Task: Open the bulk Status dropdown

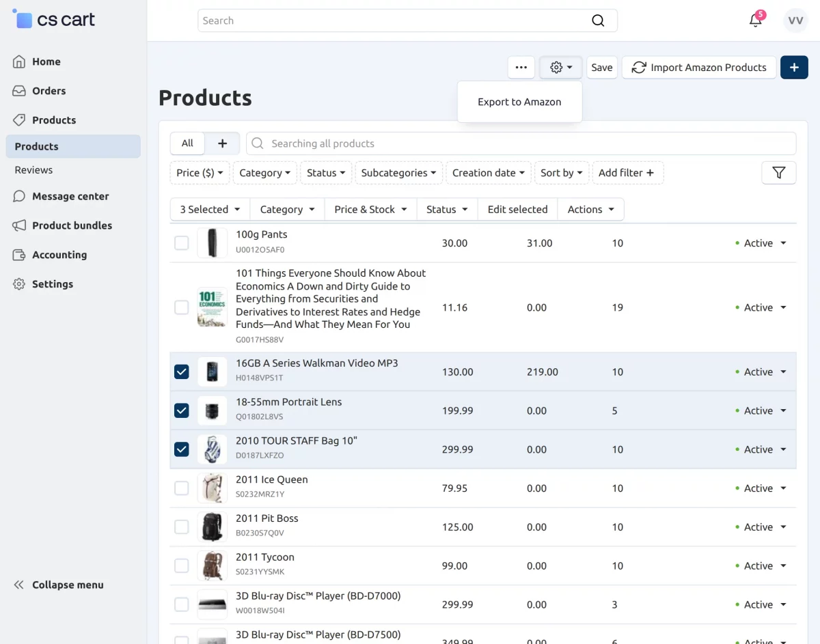Action: tap(448, 210)
